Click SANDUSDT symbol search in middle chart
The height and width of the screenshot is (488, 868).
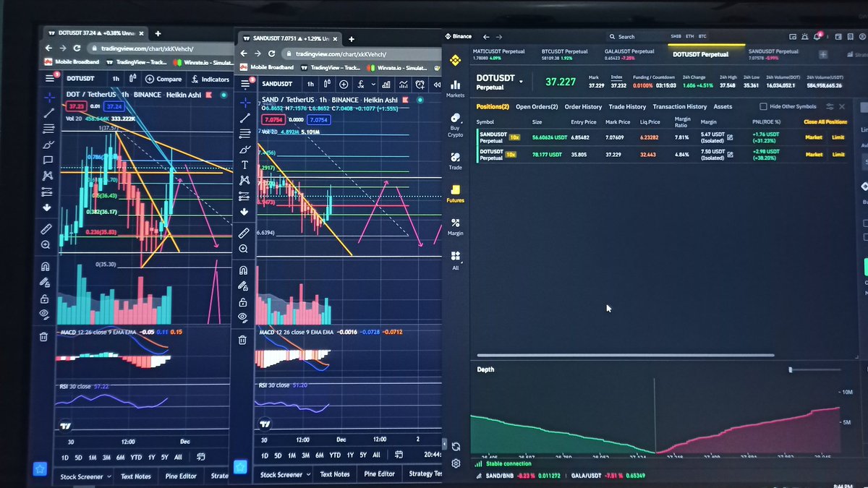click(x=278, y=84)
